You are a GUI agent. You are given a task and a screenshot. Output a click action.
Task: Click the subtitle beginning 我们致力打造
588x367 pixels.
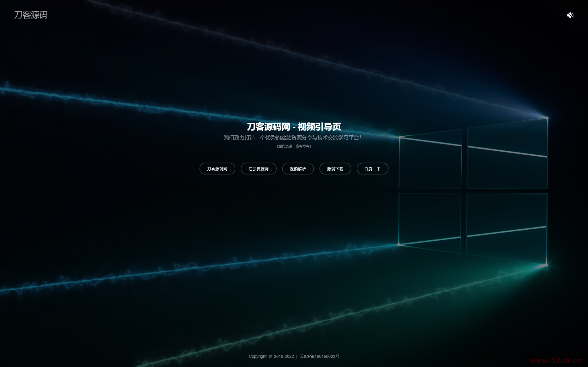point(292,137)
